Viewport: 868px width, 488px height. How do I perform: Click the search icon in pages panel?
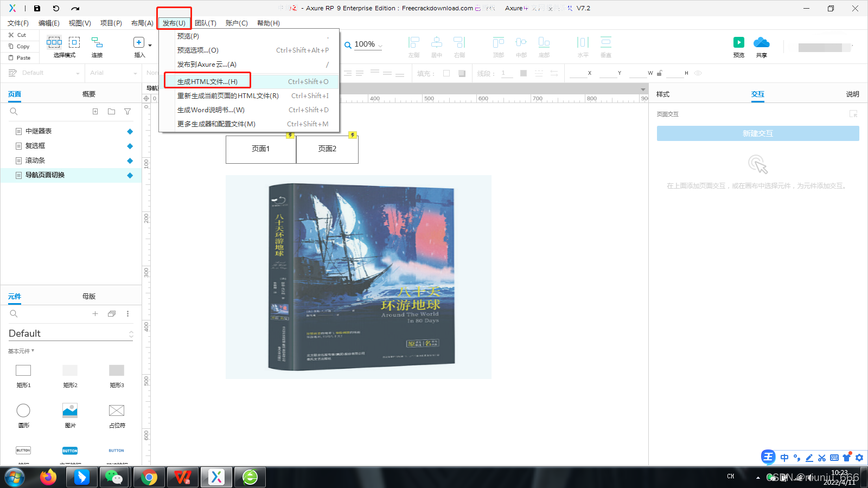pyautogui.click(x=14, y=112)
